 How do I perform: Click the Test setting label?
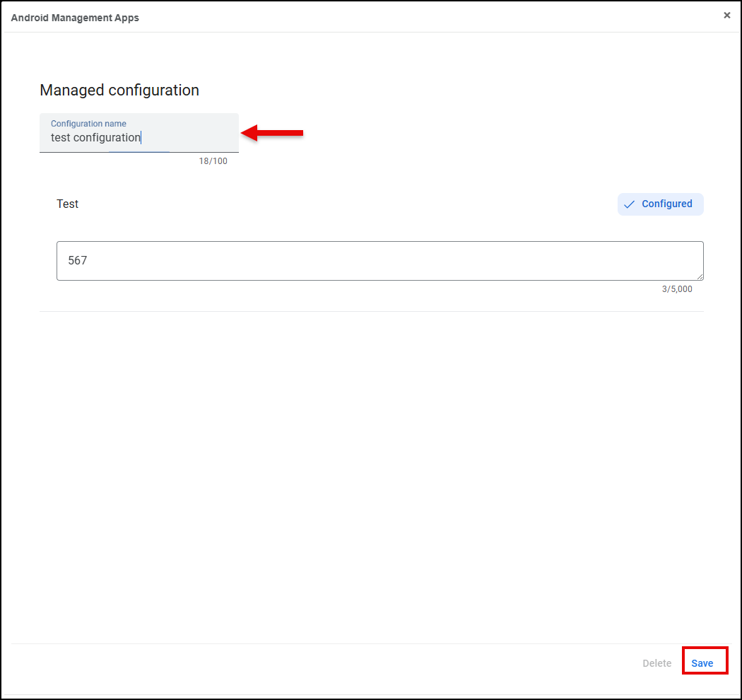[68, 204]
